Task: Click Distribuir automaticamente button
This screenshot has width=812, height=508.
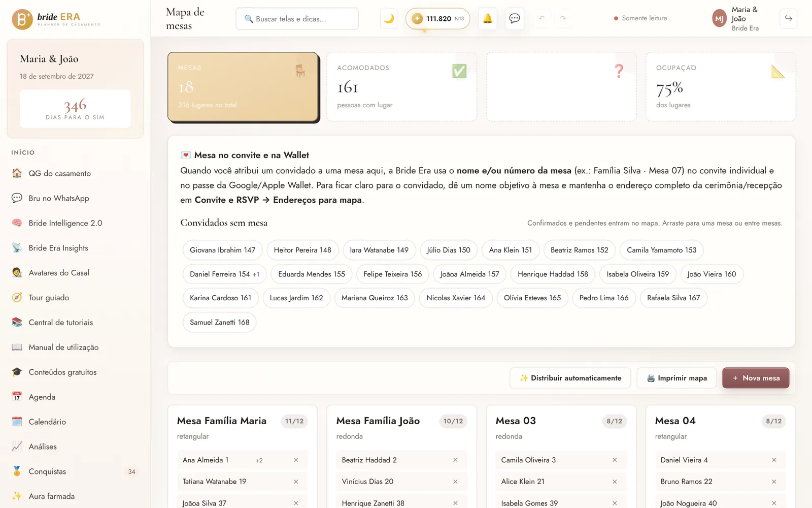Action: [570, 378]
